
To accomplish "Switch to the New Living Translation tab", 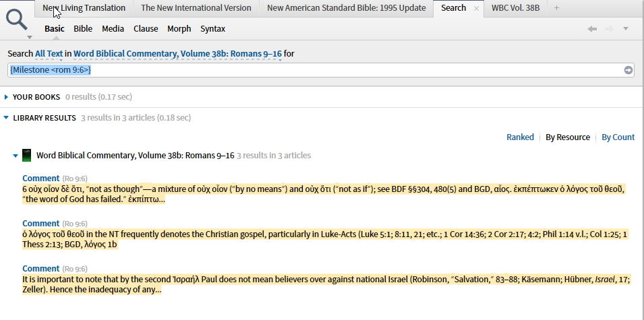I will point(84,8).
